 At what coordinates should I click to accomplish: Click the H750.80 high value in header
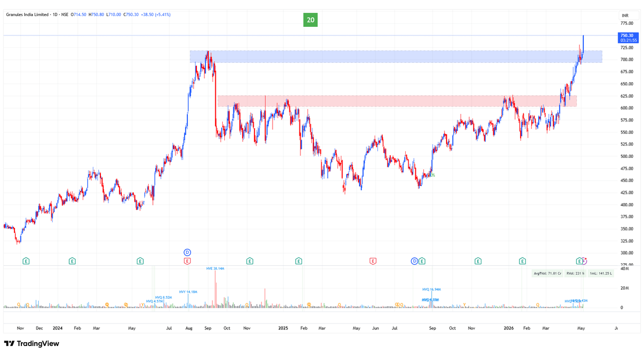(97, 15)
